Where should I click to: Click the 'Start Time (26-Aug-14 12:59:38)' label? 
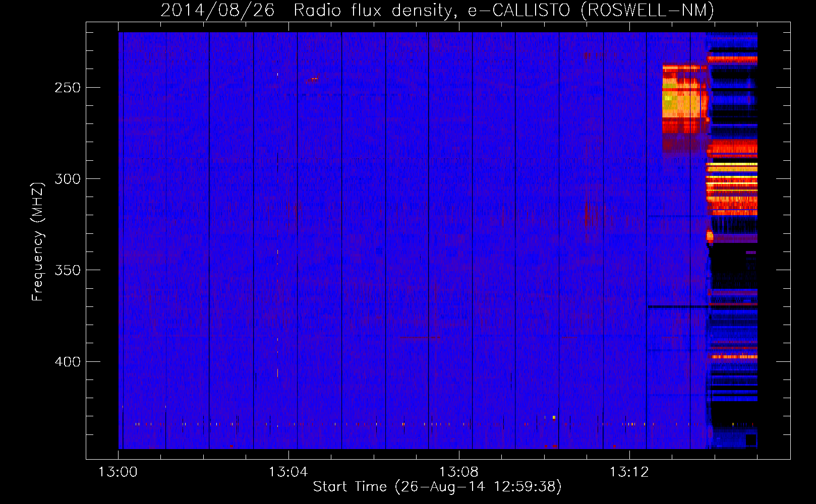click(437, 487)
